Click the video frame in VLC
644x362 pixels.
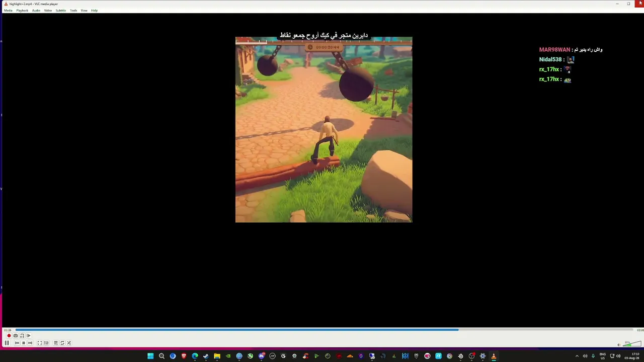[324, 130]
